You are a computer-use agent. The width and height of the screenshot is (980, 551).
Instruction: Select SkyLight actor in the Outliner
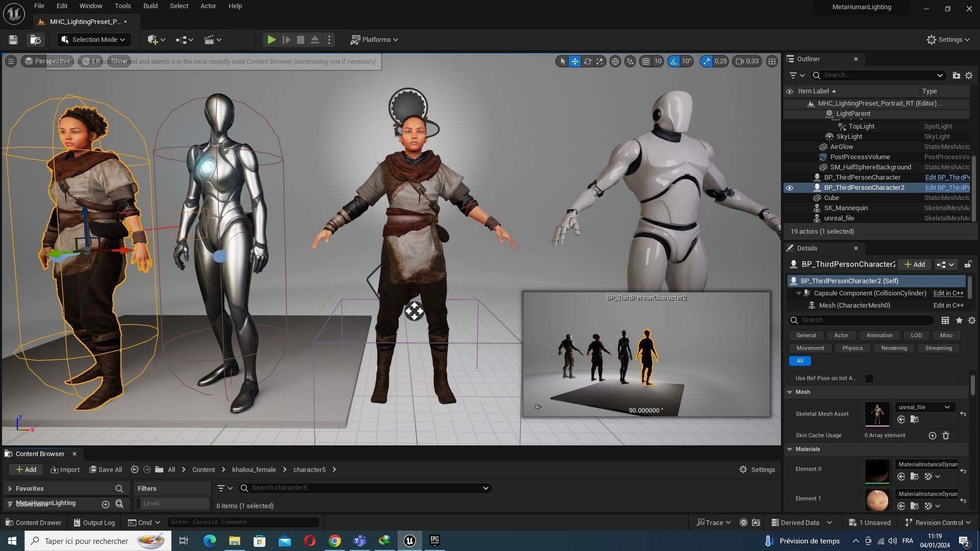point(849,137)
